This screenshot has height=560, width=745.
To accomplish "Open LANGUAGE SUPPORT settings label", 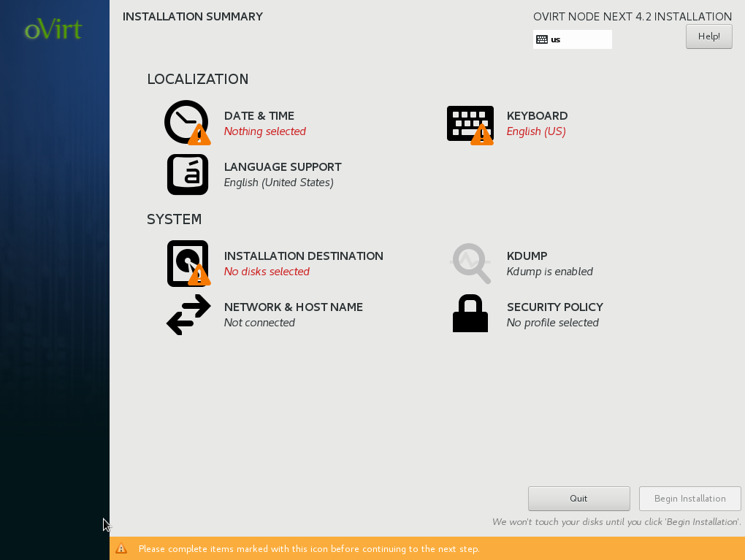I will (x=283, y=167).
